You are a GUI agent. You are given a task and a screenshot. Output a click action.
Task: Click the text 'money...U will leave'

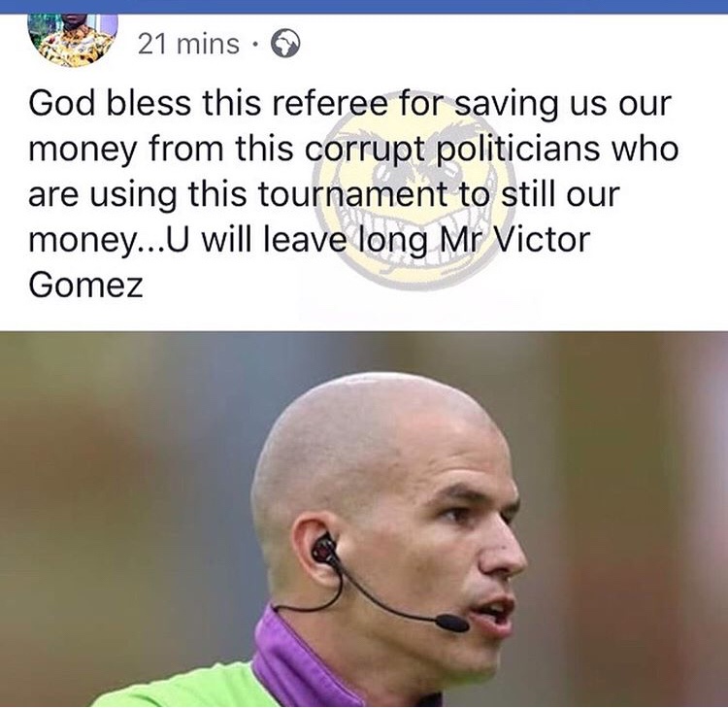187,242
